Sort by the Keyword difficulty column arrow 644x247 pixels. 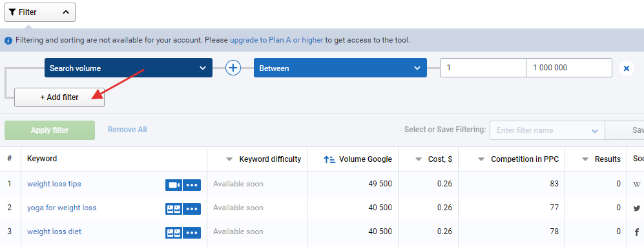[229, 159]
